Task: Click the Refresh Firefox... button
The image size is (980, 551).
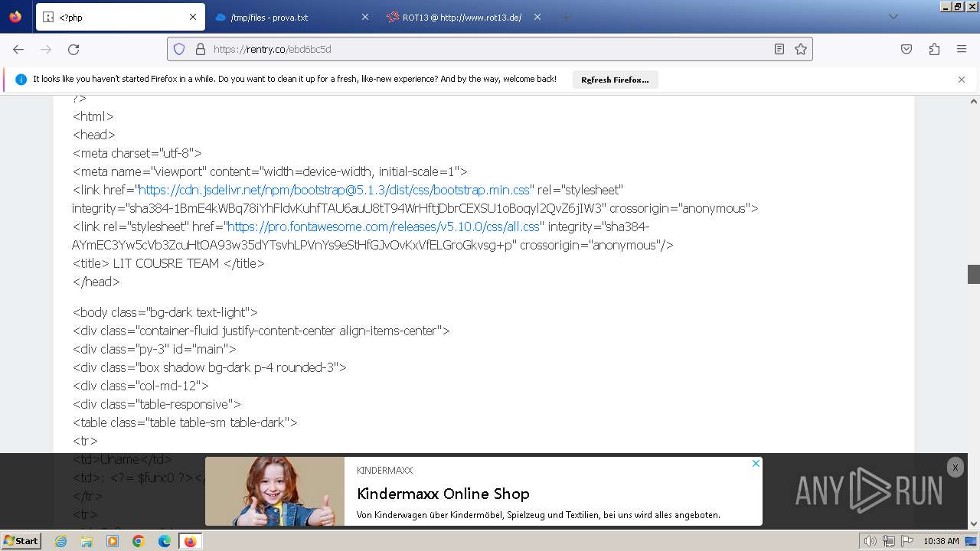Action: click(x=615, y=80)
